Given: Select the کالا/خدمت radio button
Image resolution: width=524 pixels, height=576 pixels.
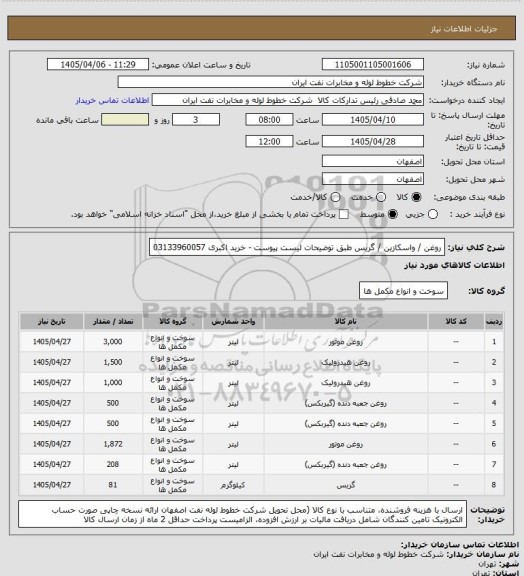Looking at the screenshot, I should [335, 197].
